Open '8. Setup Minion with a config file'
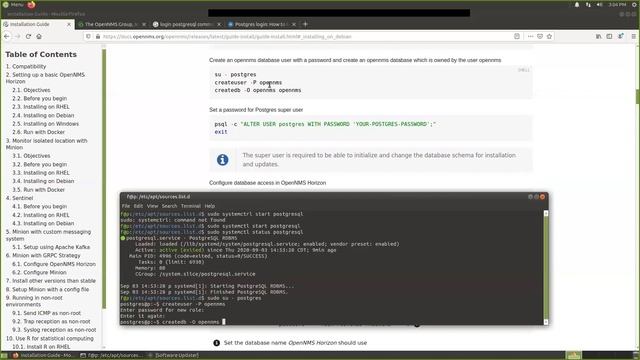The image size is (640, 360). tap(47, 289)
